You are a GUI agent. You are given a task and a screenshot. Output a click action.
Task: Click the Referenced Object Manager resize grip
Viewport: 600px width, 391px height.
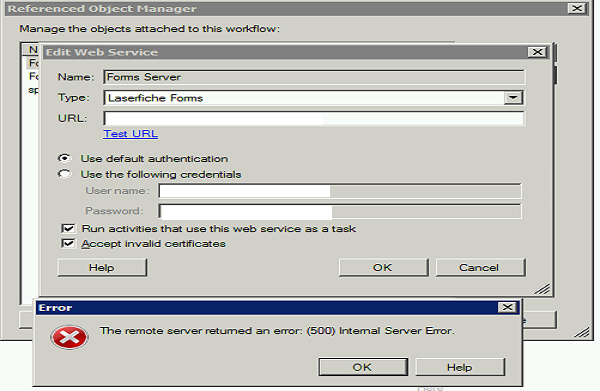click(x=582, y=332)
